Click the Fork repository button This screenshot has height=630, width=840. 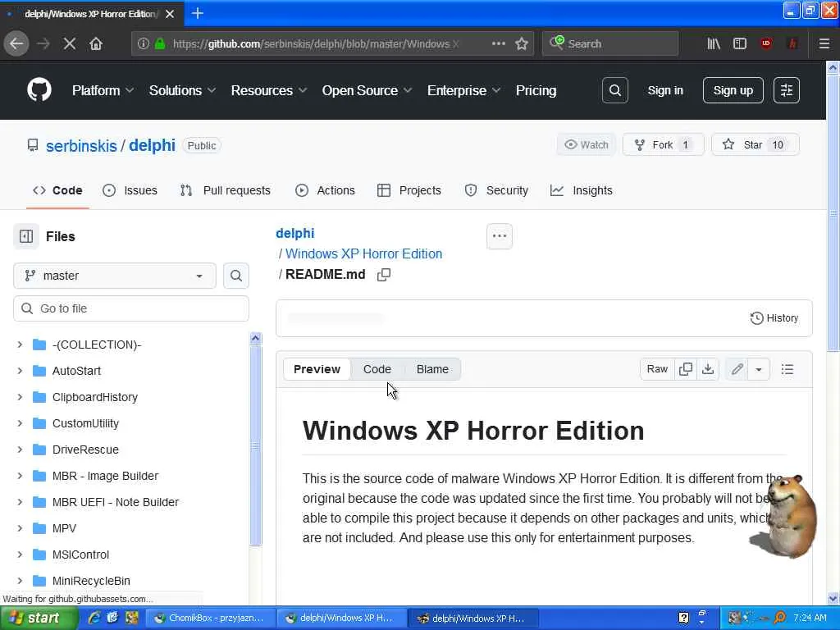pos(663,144)
